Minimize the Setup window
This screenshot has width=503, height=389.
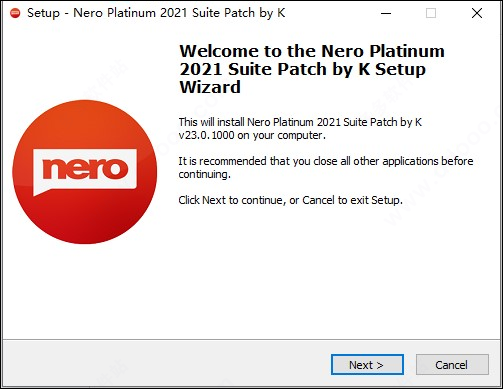(x=386, y=13)
